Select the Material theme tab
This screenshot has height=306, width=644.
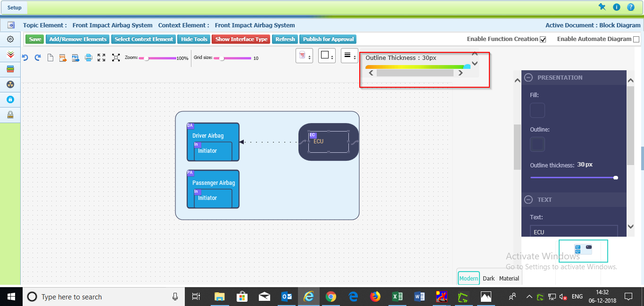click(x=509, y=278)
